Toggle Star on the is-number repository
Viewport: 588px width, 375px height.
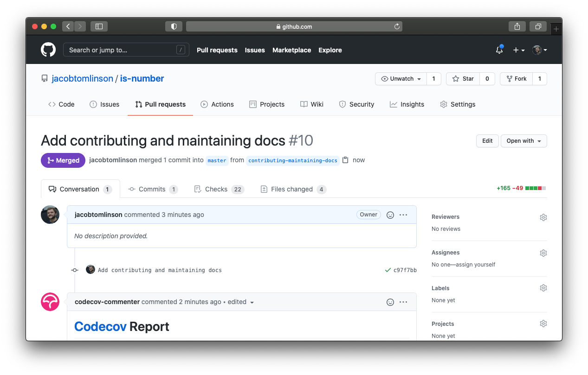[463, 79]
